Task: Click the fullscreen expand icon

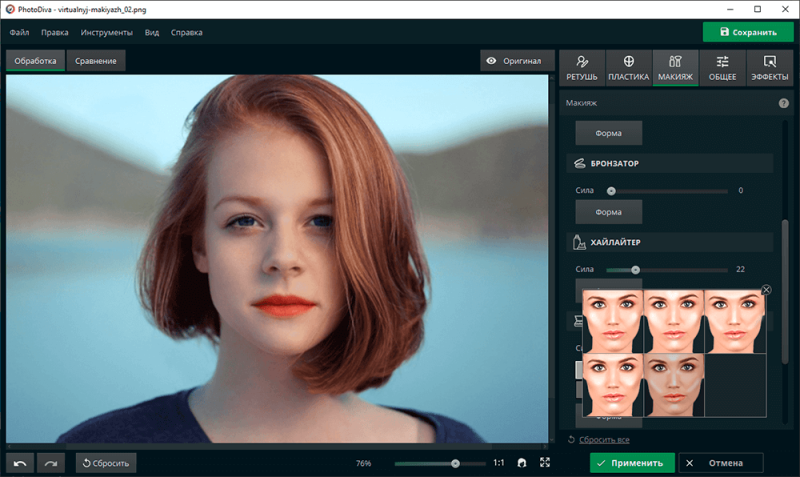Action: 545,463
